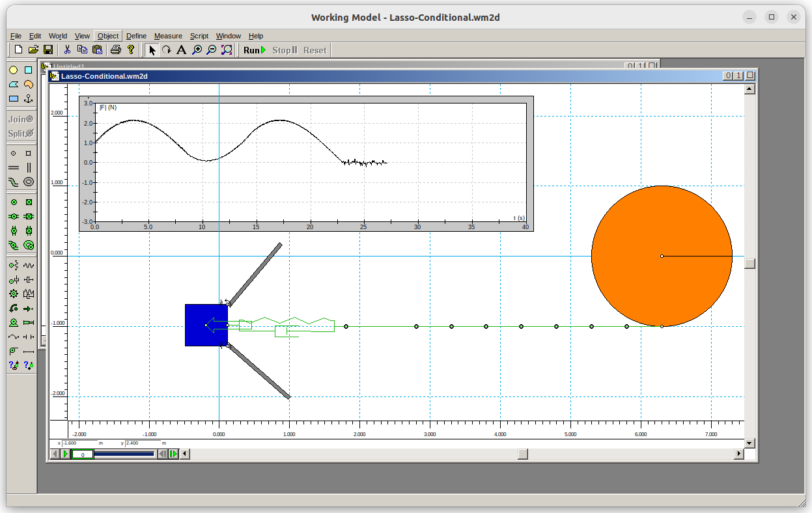Viewport: 812px width, 513px height.
Task: Open the Define menu
Action: click(x=136, y=36)
